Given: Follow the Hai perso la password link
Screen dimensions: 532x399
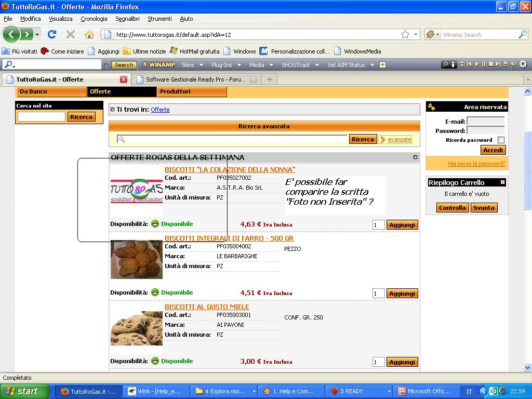Looking at the screenshot, I should pos(476,164).
